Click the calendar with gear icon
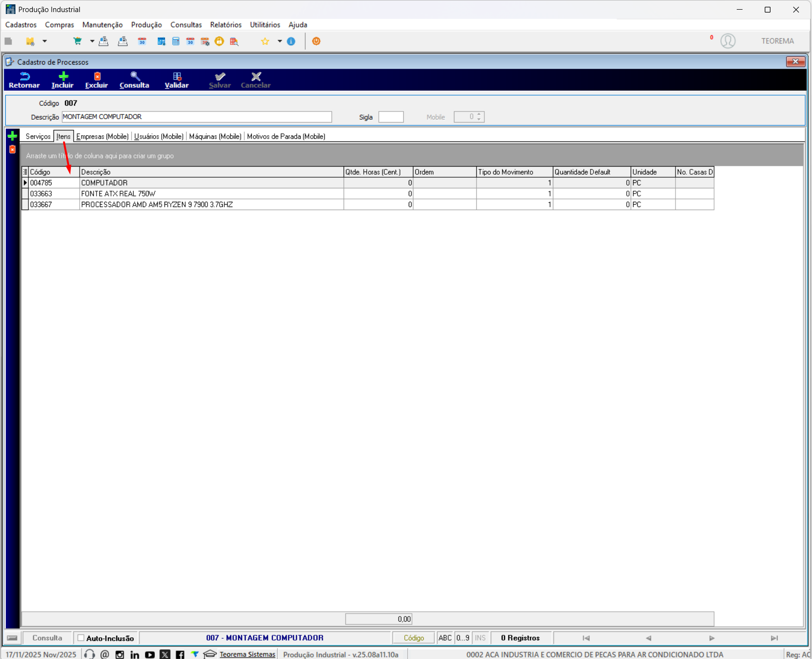This screenshot has height=659, width=812. click(205, 41)
